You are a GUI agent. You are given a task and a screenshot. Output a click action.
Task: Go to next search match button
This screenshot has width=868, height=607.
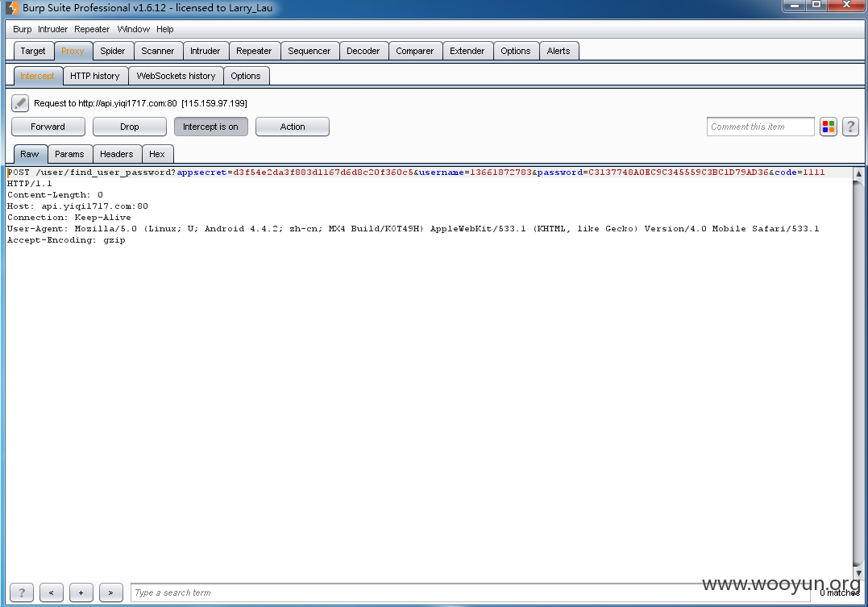110,592
